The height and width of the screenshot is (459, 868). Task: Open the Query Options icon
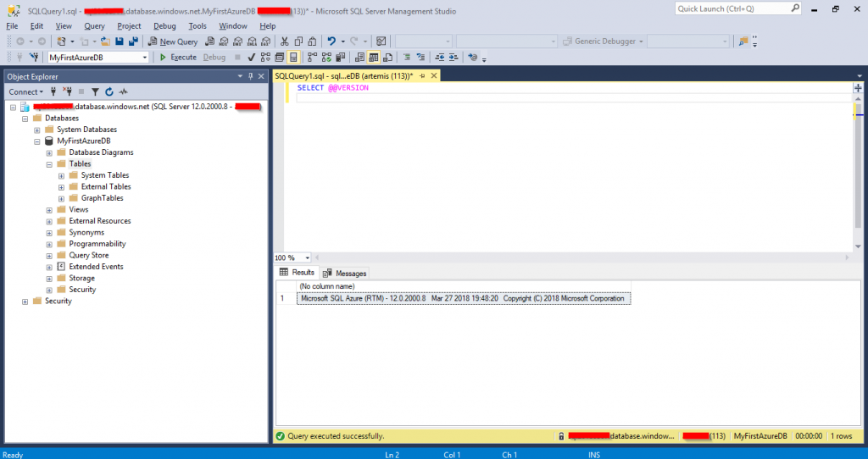[280, 57]
